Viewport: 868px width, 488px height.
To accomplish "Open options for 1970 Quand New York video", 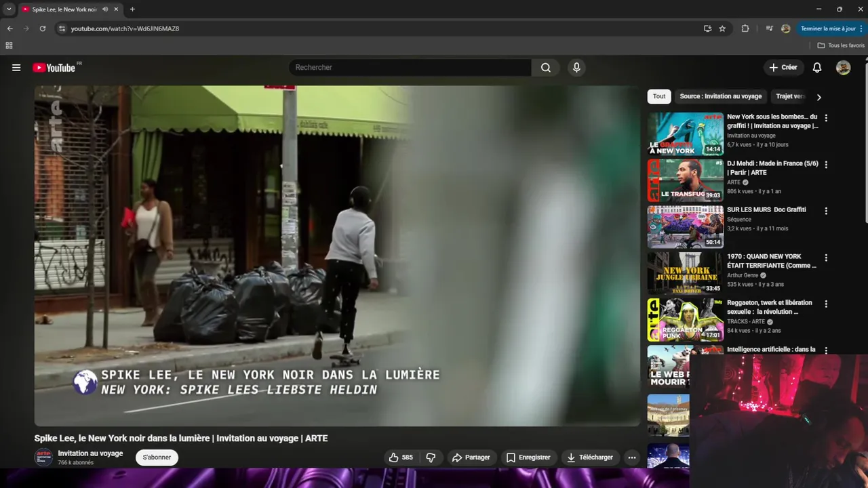I will coord(826,258).
